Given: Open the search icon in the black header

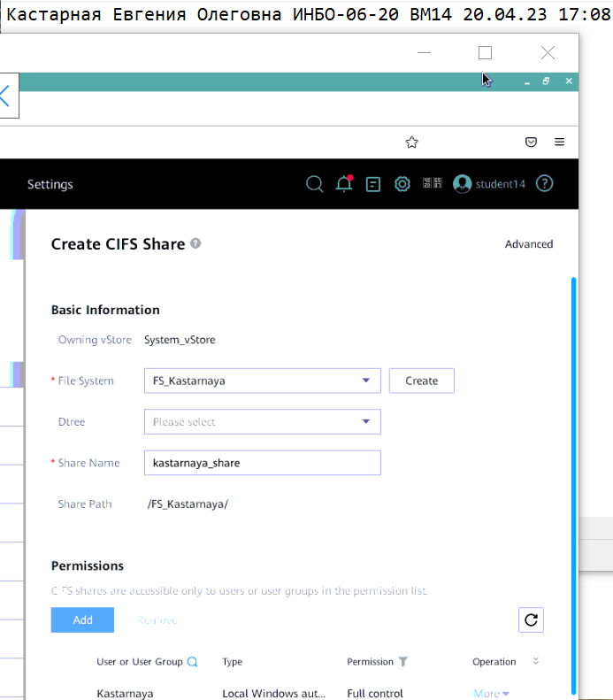Looking at the screenshot, I should (315, 184).
